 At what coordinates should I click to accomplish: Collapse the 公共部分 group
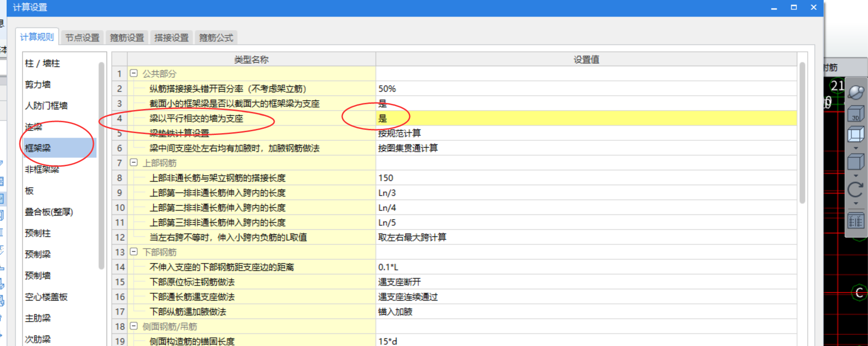coord(134,73)
